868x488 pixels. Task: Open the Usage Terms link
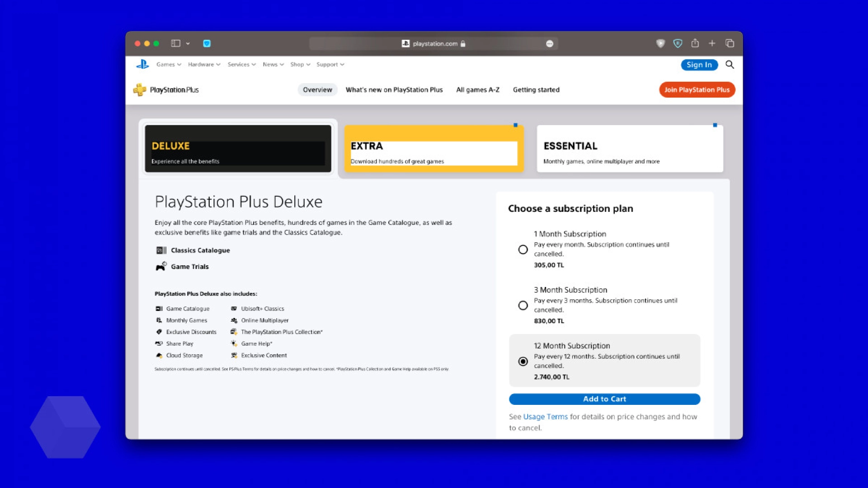(x=545, y=417)
